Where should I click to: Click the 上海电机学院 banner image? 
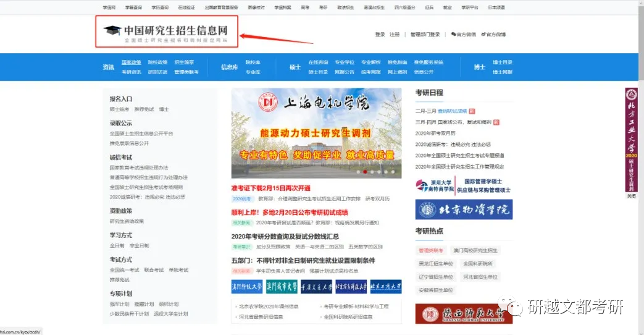316,133
